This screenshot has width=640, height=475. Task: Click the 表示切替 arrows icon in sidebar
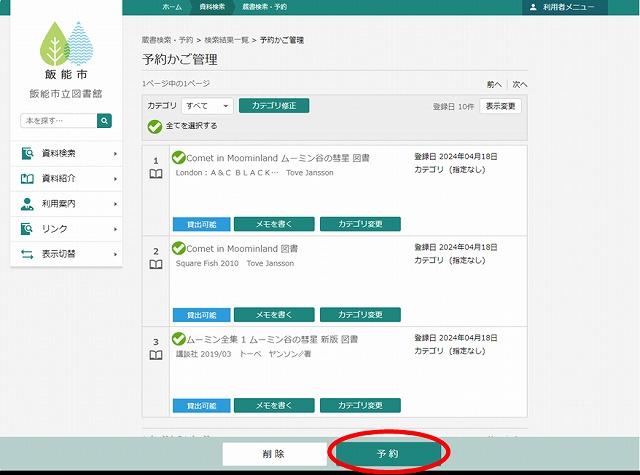28,254
